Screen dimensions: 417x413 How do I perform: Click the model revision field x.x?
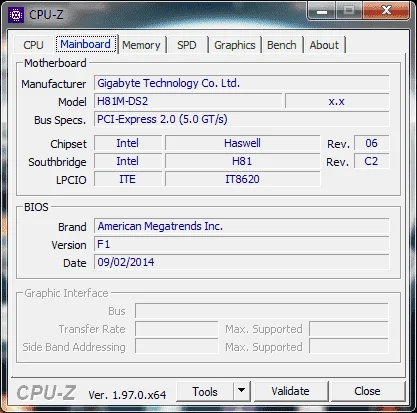pyautogui.click(x=337, y=101)
